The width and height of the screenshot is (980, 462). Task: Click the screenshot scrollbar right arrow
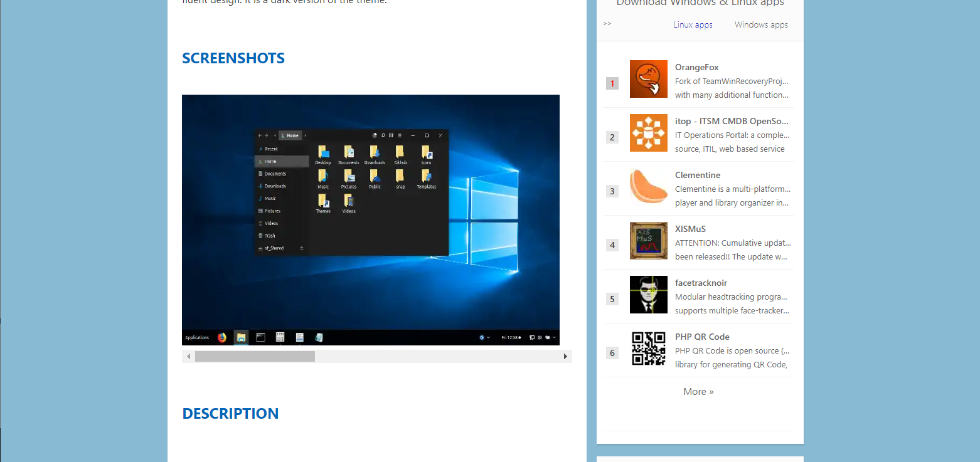565,357
